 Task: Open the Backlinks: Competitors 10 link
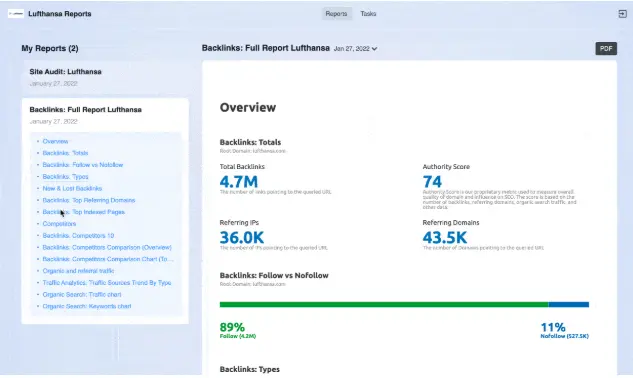(78, 235)
